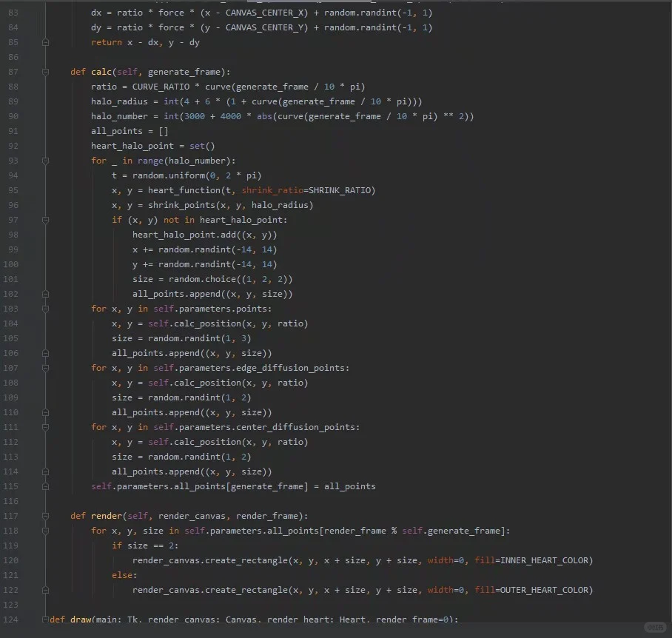Click 'heart_halo_point.add' on line 98
Image resolution: width=672 pixels, height=638 pixels.
(x=184, y=235)
